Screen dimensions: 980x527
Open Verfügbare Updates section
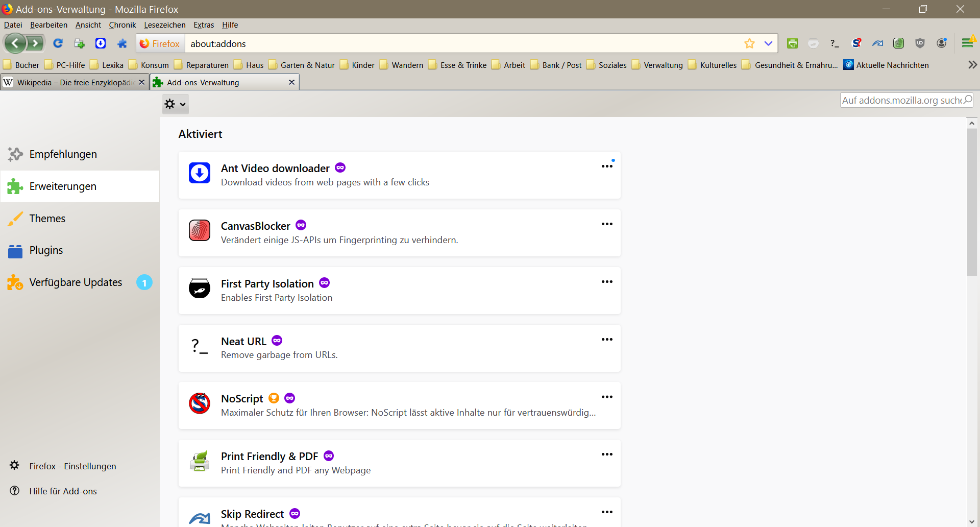[76, 282]
